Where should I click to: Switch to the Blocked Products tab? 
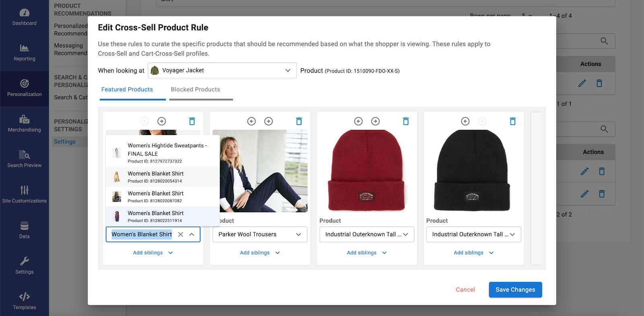pos(196,90)
